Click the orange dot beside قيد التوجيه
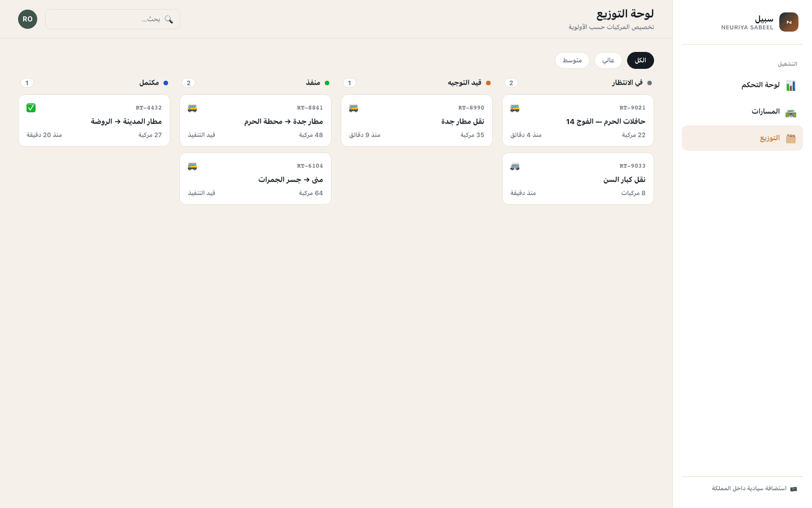The height and width of the screenshot is (508, 812). [488, 83]
